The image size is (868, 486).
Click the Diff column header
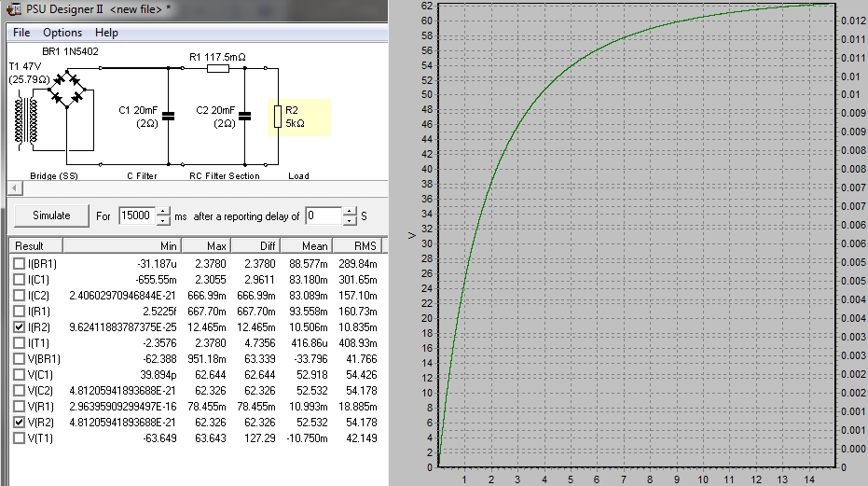pos(255,246)
